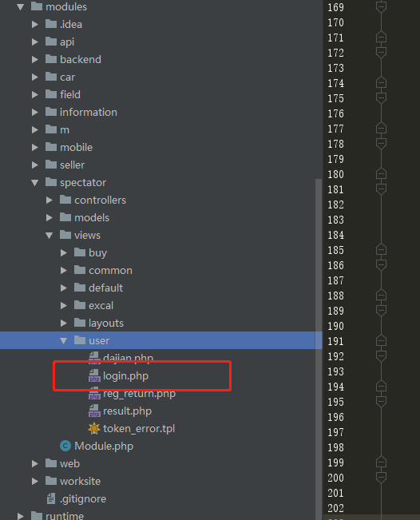The width and height of the screenshot is (420, 520).
Task: Click the controllers folder icon
Action: 65,200
